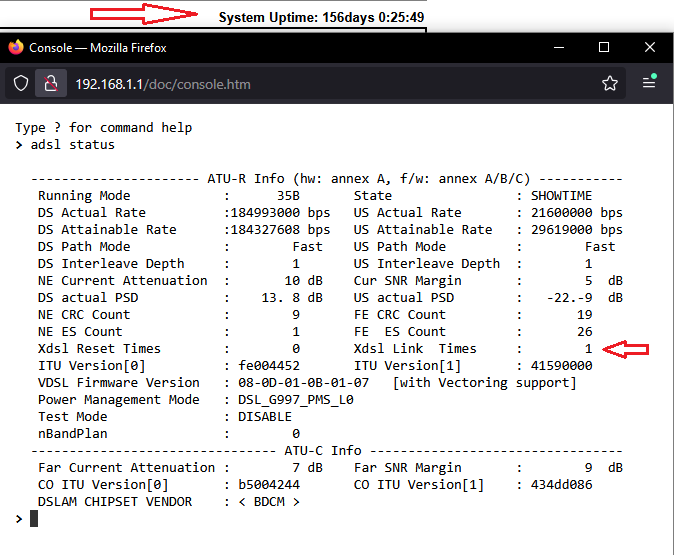Click the Cur SNR Margin label
The image size is (674, 555).
(407, 281)
